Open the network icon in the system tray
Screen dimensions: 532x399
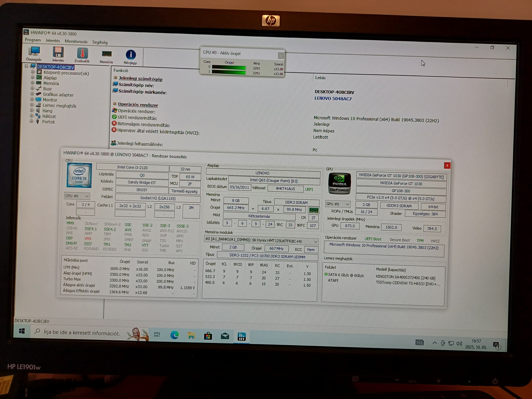451,343
